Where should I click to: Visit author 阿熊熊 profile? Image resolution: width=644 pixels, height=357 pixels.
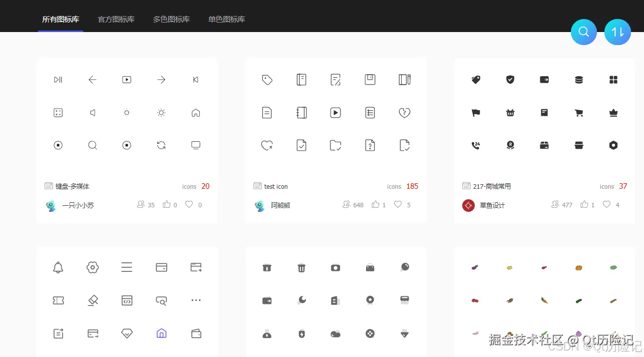click(x=280, y=205)
